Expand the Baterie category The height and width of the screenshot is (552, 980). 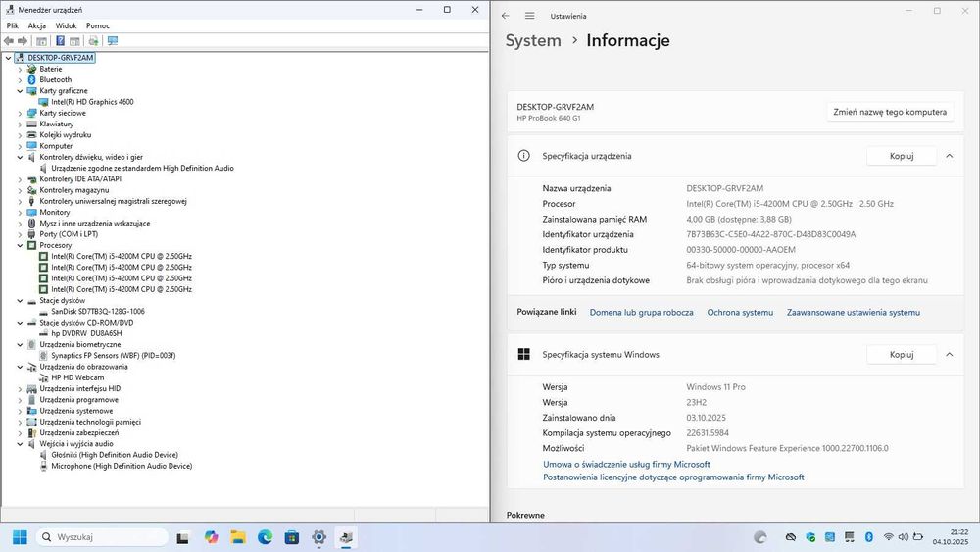pyautogui.click(x=20, y=70)
